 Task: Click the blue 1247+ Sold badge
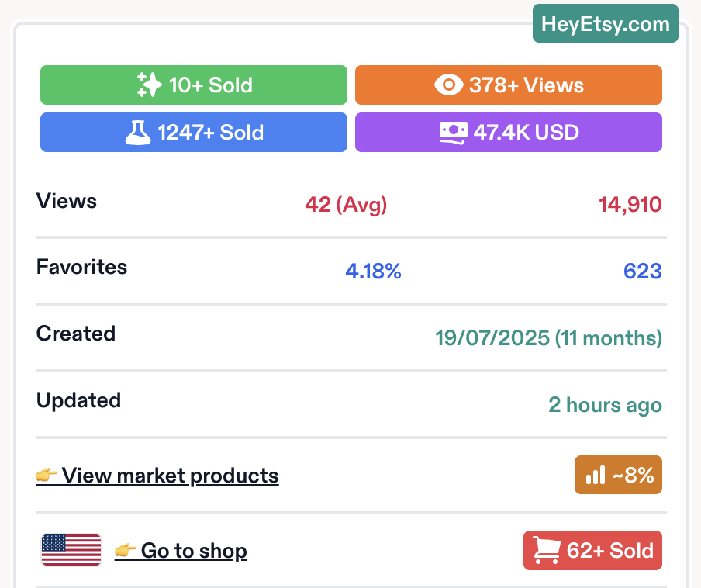tap(194, 133)
